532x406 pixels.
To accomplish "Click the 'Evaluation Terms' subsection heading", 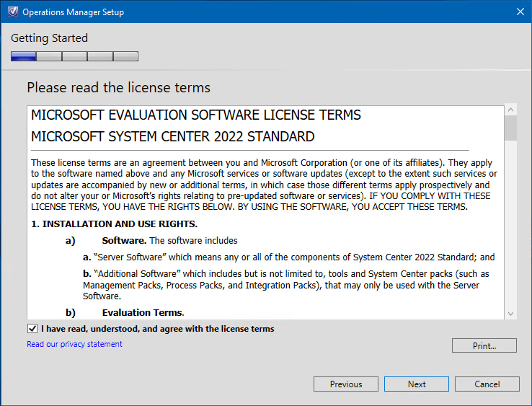I will pos(143,312).
